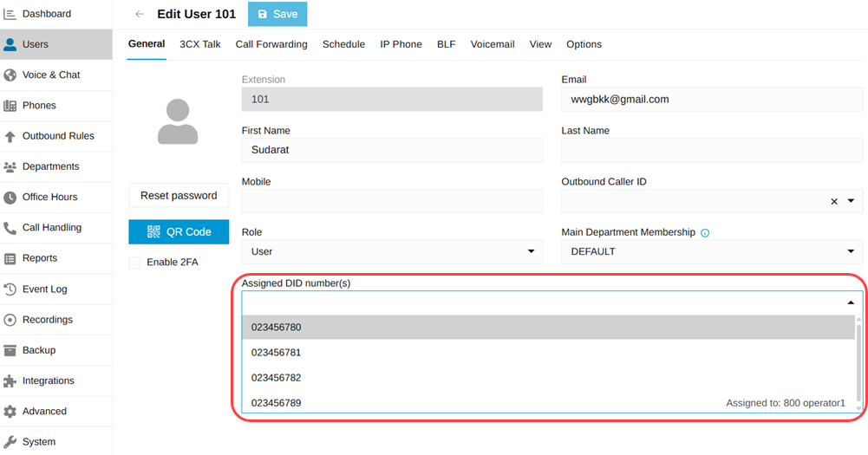Toggle the Enable 2FA checkbox
868x455 pixels.
pyautogui.click(x=134, y=263)
